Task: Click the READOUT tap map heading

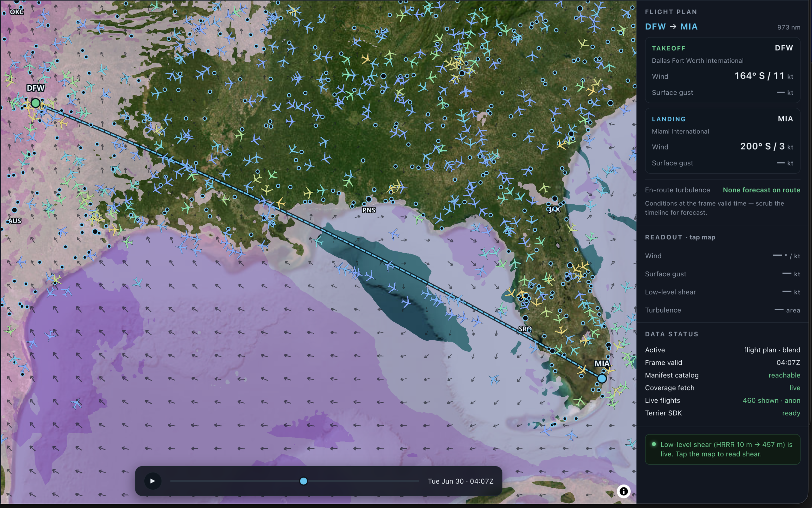Action: coord(680,237)
